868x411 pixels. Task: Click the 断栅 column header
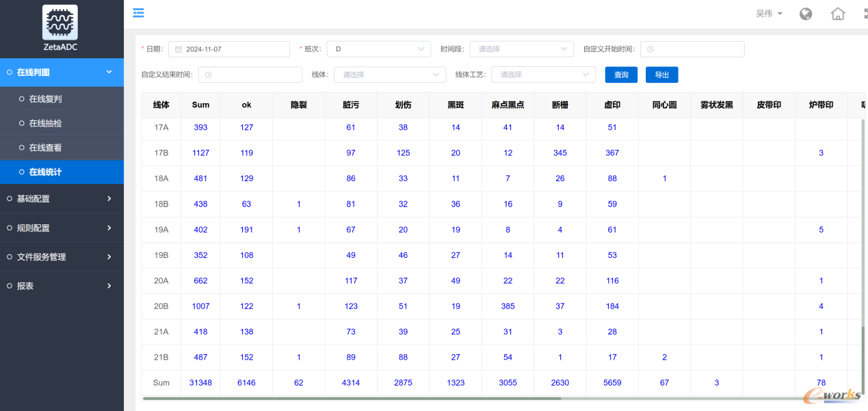[560, 105]
